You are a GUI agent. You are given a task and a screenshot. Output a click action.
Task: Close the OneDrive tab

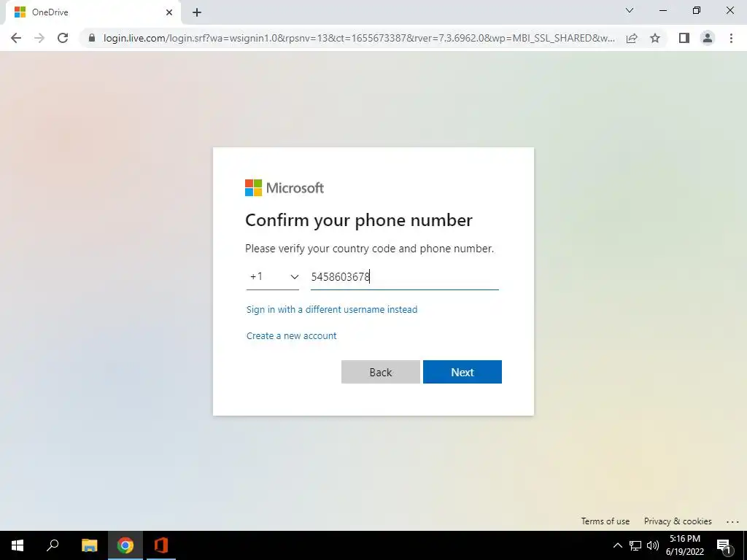click(x=169, y=12)
